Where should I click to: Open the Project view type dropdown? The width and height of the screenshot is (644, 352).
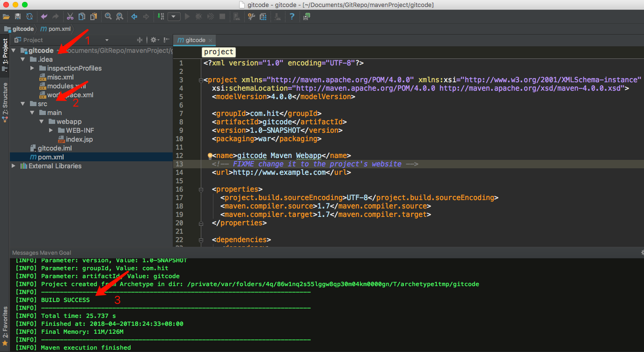[x=107, y=40]
